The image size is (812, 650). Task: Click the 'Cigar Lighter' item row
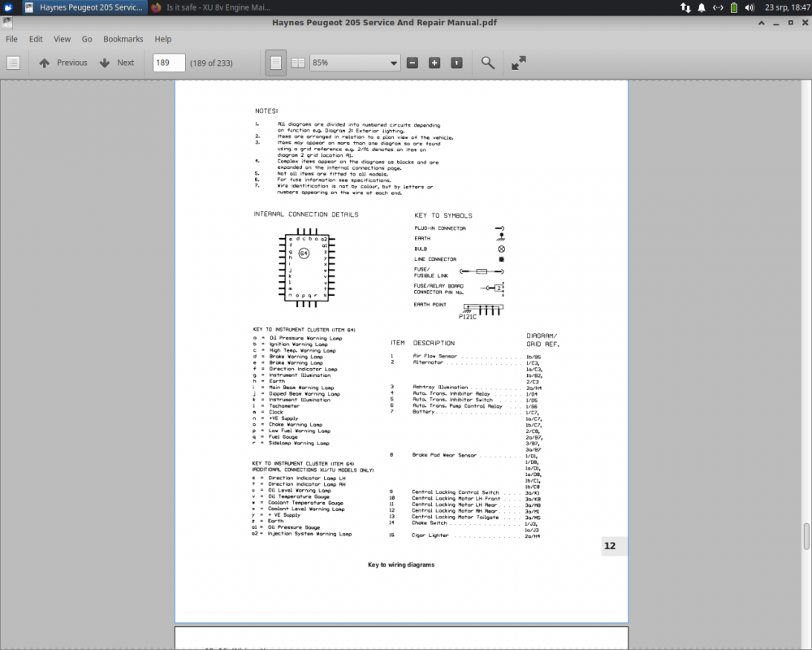[x=465, y=535]
